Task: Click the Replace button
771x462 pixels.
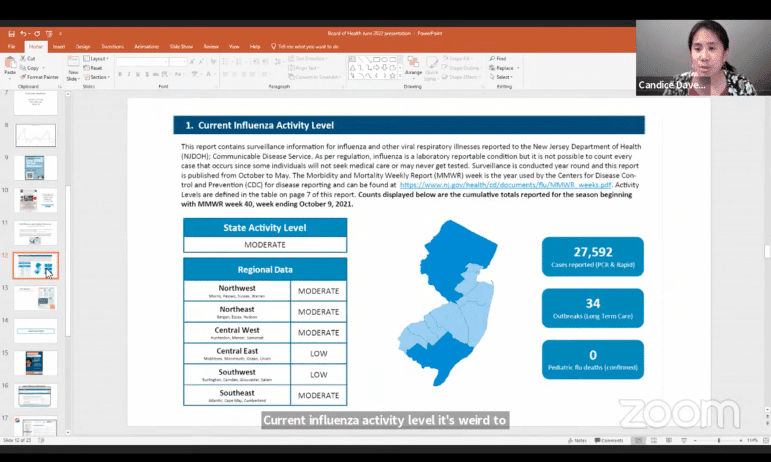Action: click(x=502, y=68)
